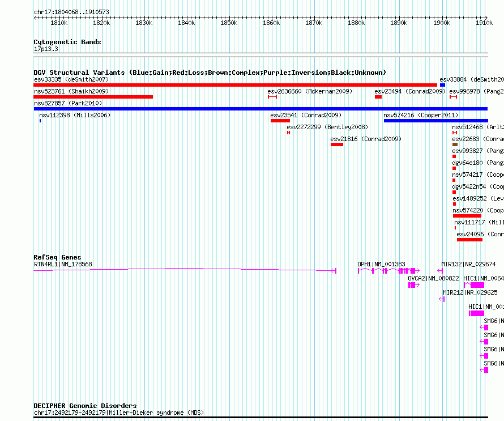Click the esv996978 variant label
The image size is (504, 421).
tap(476, 91)
